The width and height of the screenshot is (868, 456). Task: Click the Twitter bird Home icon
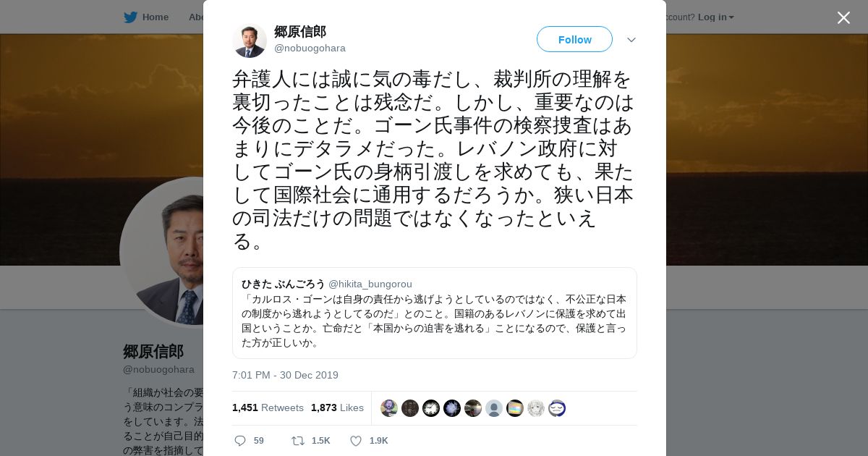pyautogui.click(x=130, y=17)
